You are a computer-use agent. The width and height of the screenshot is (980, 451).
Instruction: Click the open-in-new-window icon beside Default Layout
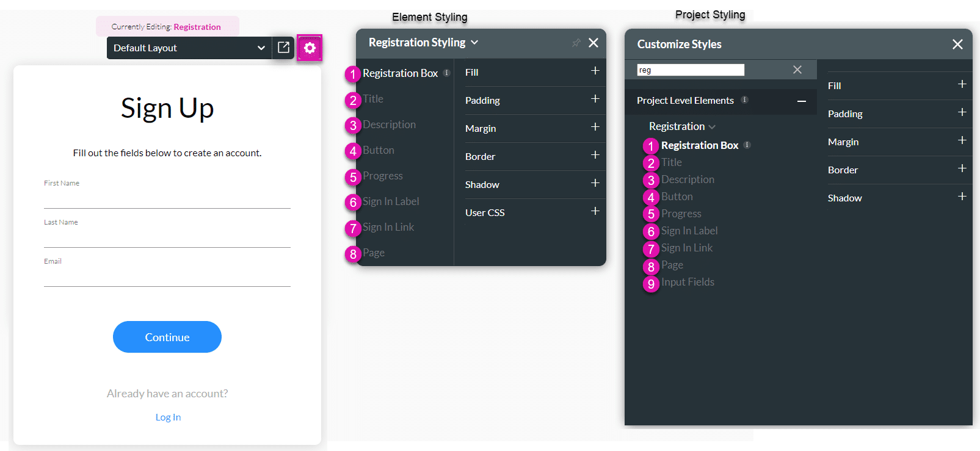[x=283, y=48]
